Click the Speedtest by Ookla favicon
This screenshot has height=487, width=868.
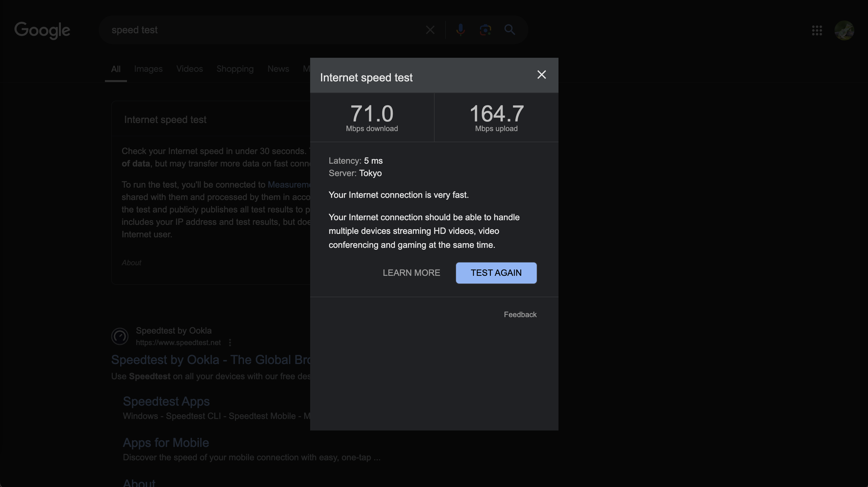(120, 336)
